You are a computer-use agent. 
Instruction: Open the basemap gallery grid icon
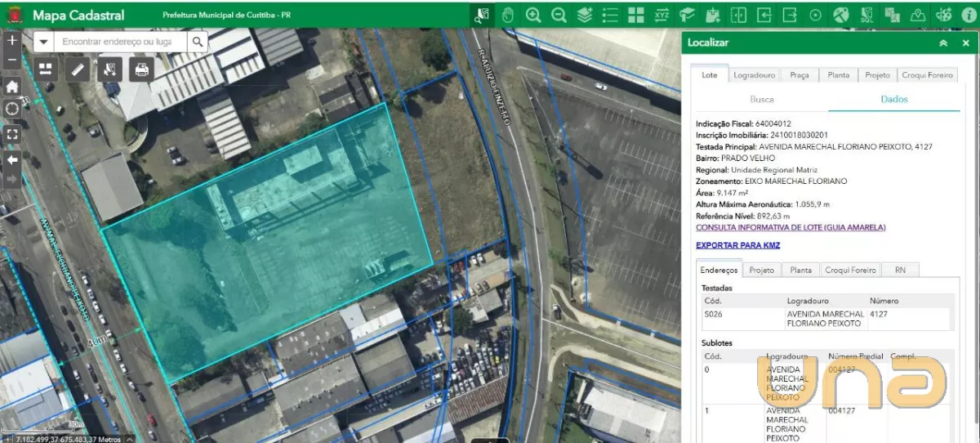click(x=636, y=15)
